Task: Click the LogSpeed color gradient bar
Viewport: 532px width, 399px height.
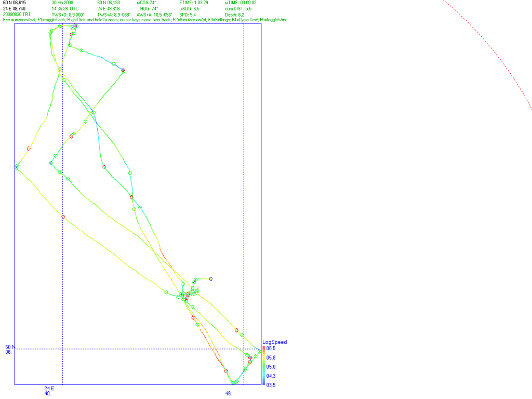Action: coord(264,366)
